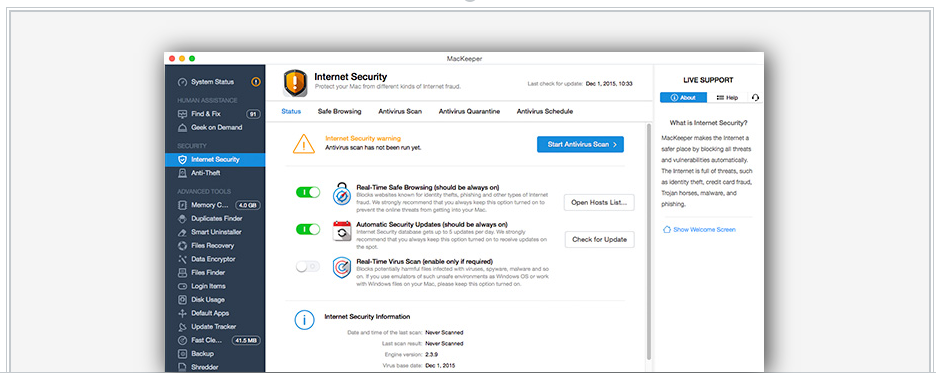
Task: Switch Live Support to the Help tab
Action: point(727,98)
